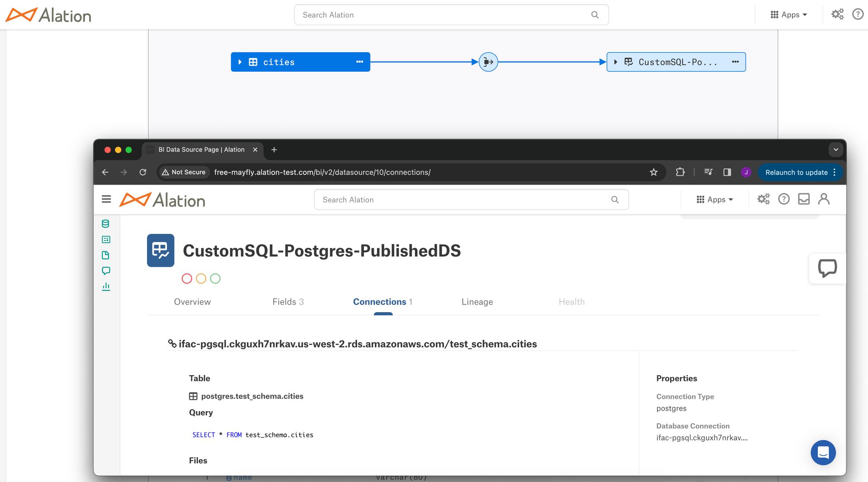Switch to the Lineage tab
Screen dimensions: 868x482
coord(477,302)
